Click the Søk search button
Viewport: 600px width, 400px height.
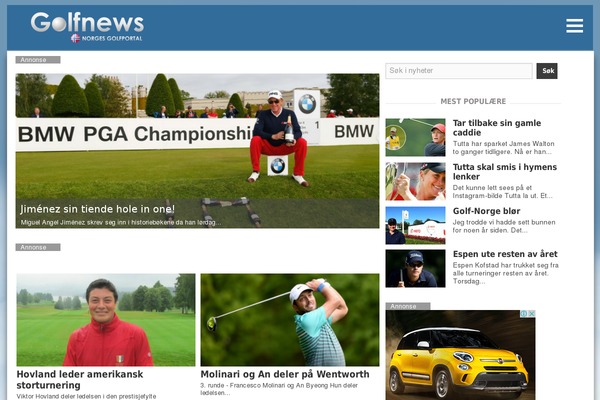click(547, 71)
